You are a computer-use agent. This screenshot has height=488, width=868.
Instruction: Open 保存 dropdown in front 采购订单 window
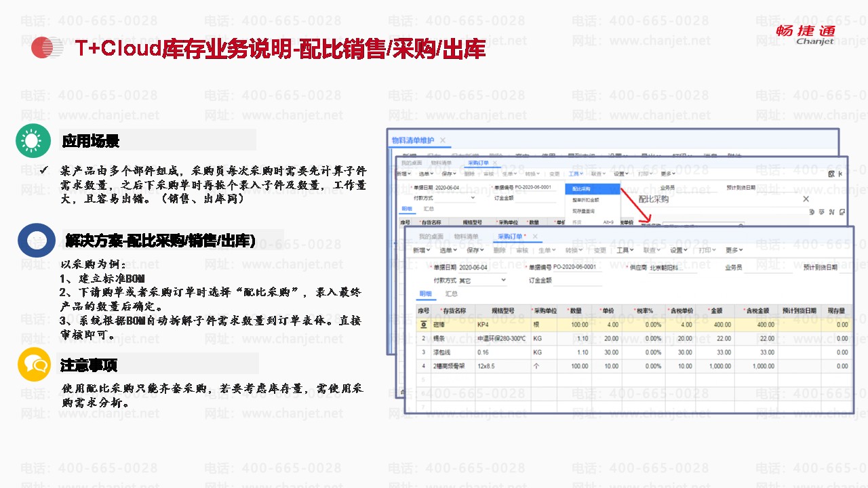pyautogui.click(x=475, y=250)
